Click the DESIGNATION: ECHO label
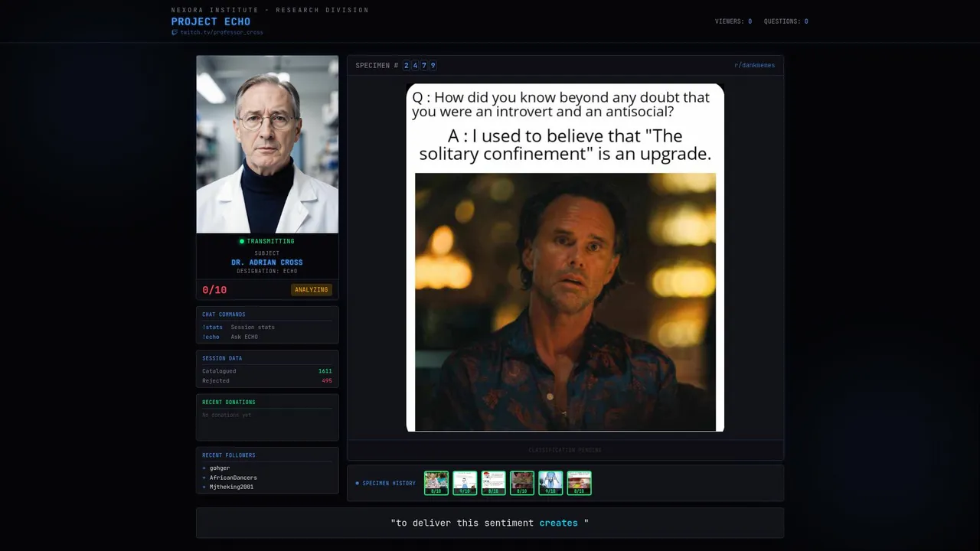980x551 pixels. click(267, 271)
